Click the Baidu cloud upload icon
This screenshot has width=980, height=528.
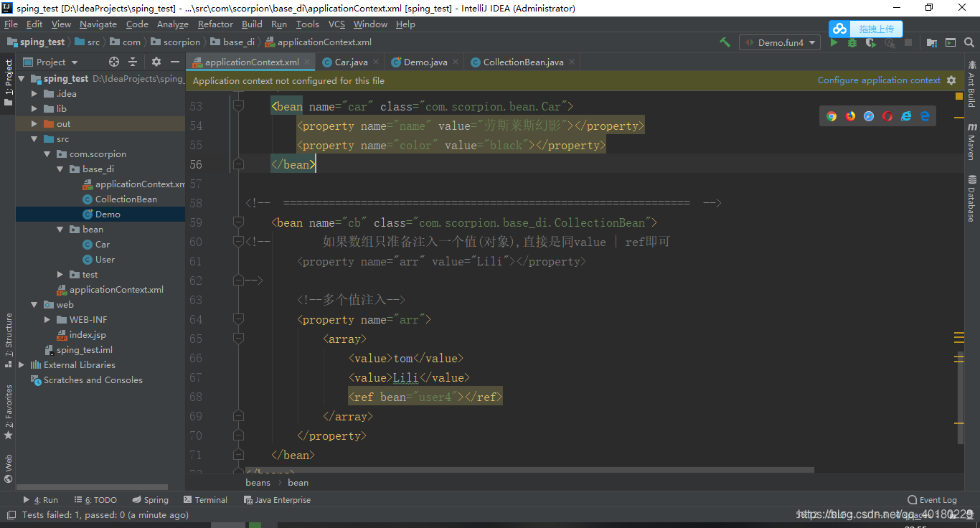(839, 29)
